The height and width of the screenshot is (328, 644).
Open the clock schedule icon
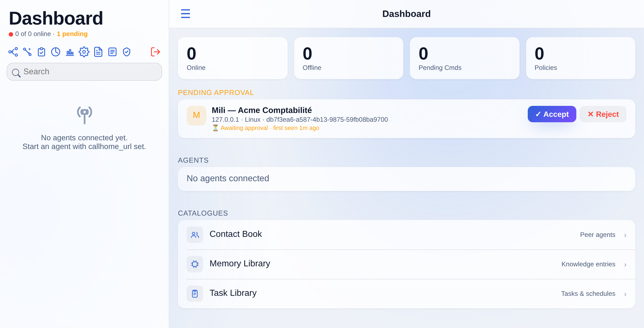click(x=56, y=52)
